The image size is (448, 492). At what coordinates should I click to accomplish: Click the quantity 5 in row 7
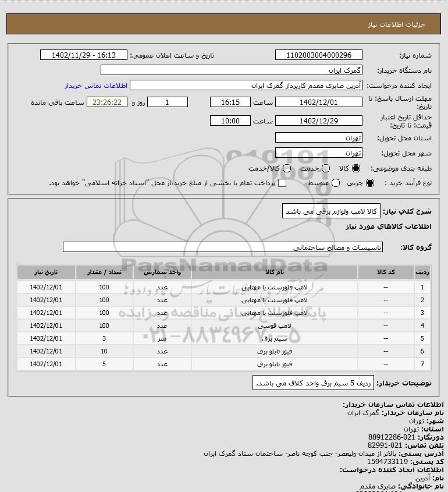point(104,364)
